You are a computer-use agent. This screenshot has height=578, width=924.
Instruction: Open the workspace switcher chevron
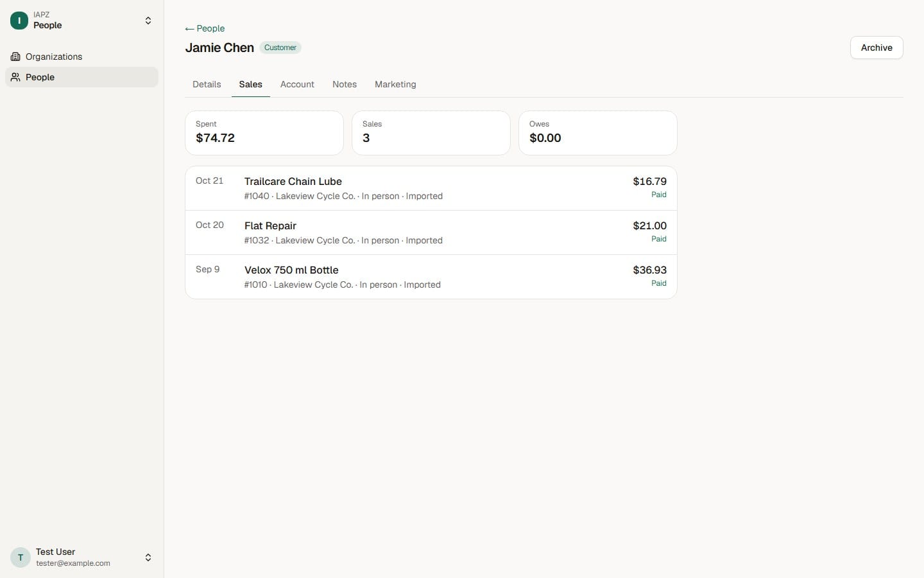[148, 21]
